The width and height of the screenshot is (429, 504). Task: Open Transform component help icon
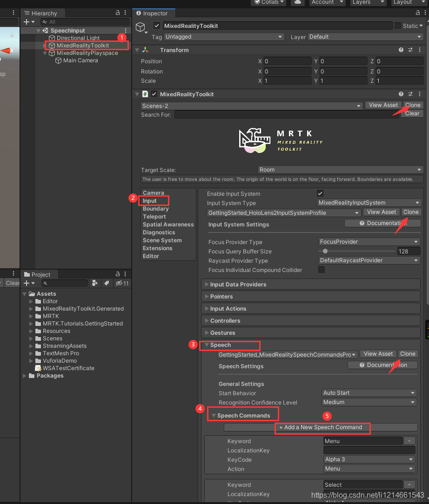pyautogui.click(x=401, y=50)
